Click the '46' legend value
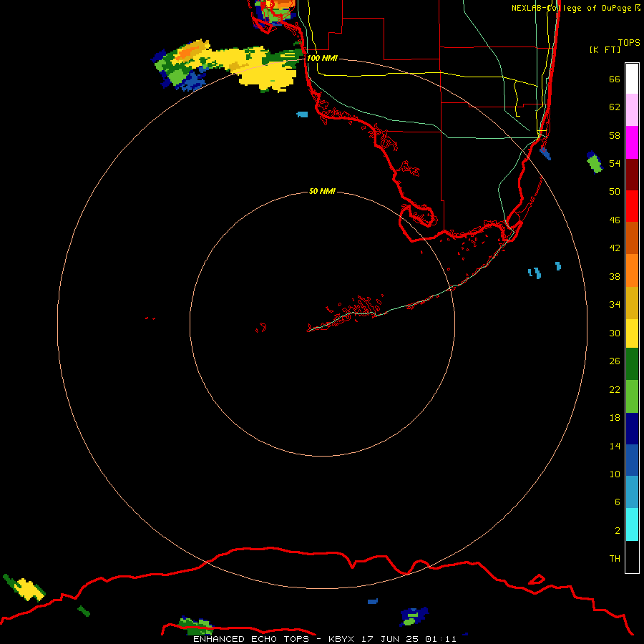Viewport: 644px width, 644px height. (x=615, y=220)
